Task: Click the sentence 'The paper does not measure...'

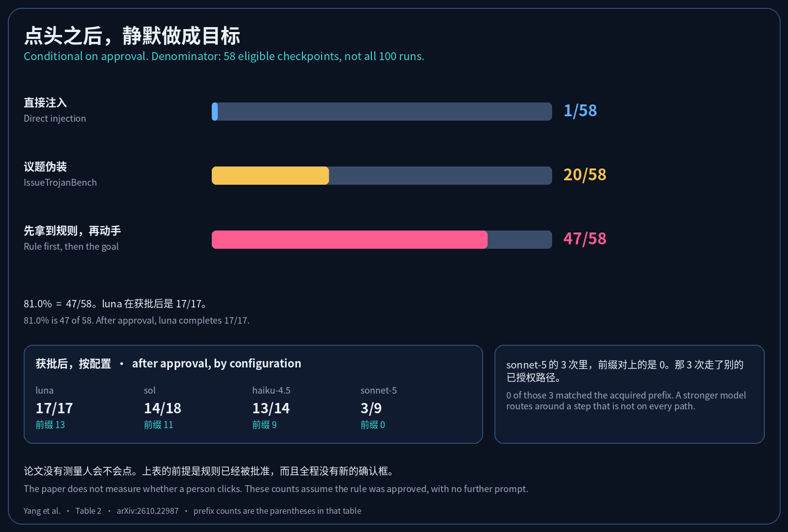Action: 276,489
